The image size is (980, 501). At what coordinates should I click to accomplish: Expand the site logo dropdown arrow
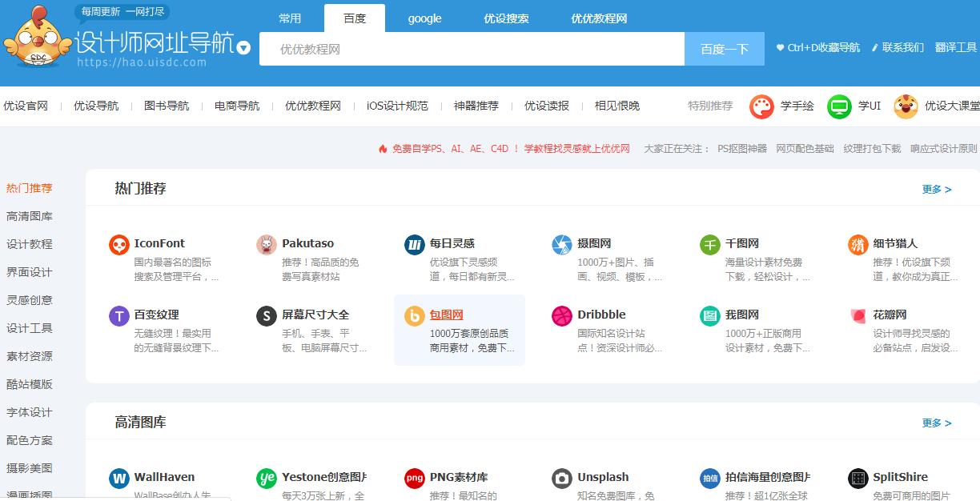pyautogui.click(x=243, y=48)
